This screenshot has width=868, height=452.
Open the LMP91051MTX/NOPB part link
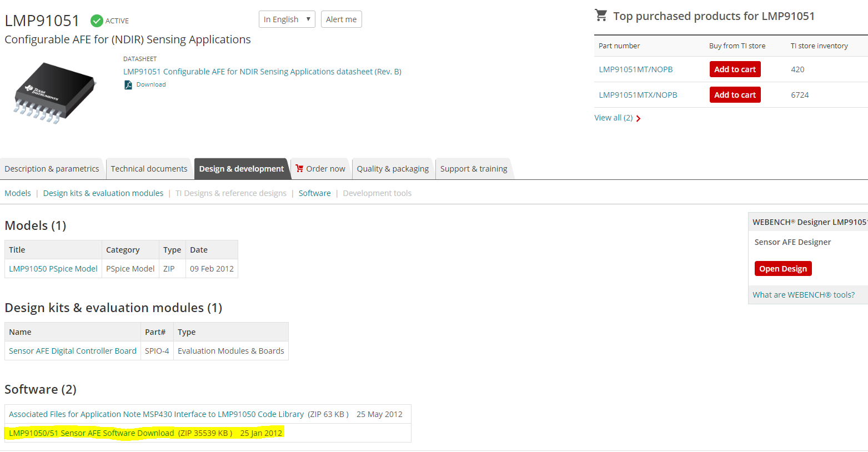pyautogui.click(x=638, y=95)
